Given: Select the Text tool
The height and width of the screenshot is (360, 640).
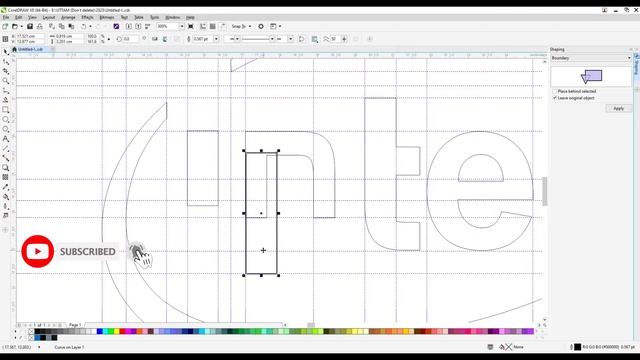Looking at the screenshot, I should [x=6, y=139].
